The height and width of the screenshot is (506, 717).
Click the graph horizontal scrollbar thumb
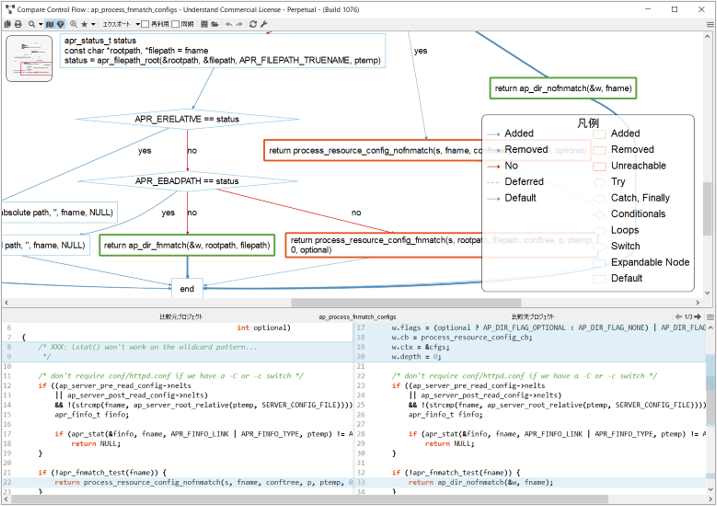tap(406, 303)
